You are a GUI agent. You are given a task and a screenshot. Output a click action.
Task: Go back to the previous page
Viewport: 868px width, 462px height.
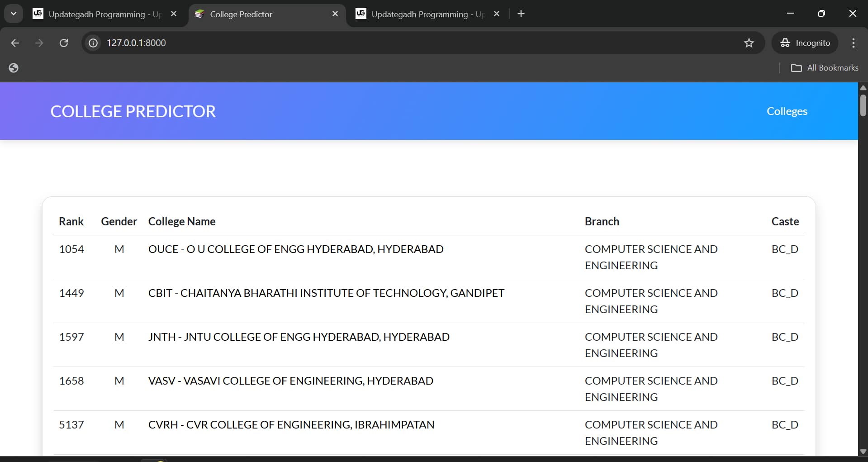coord(15,43)
